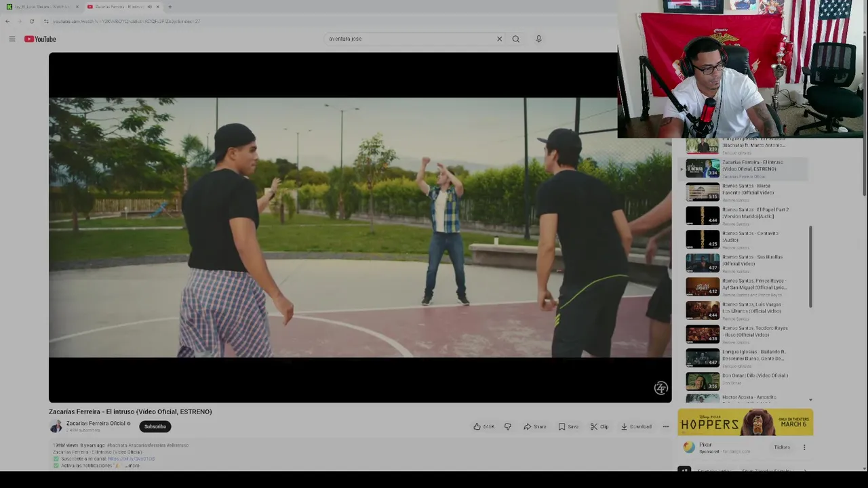Screen dimensions: 868x488
Task: Select the youtube.com address bar URL
Action: tap(126, 21)
